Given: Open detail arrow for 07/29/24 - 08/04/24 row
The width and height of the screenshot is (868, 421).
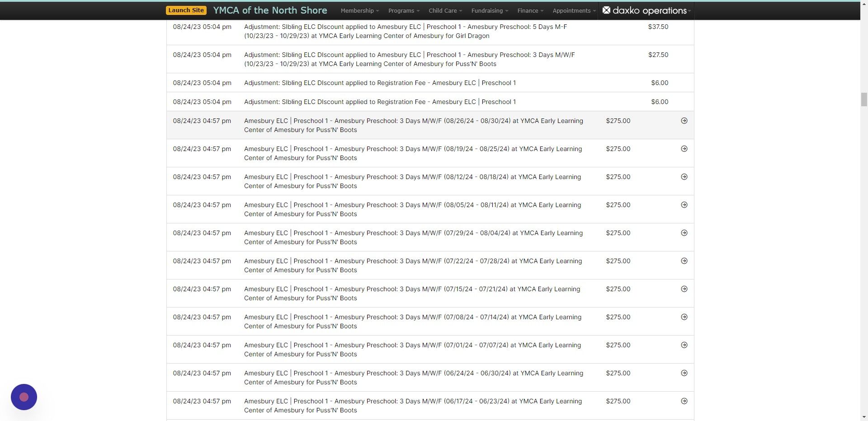Looking at the screenshot, I should point(684,232).
